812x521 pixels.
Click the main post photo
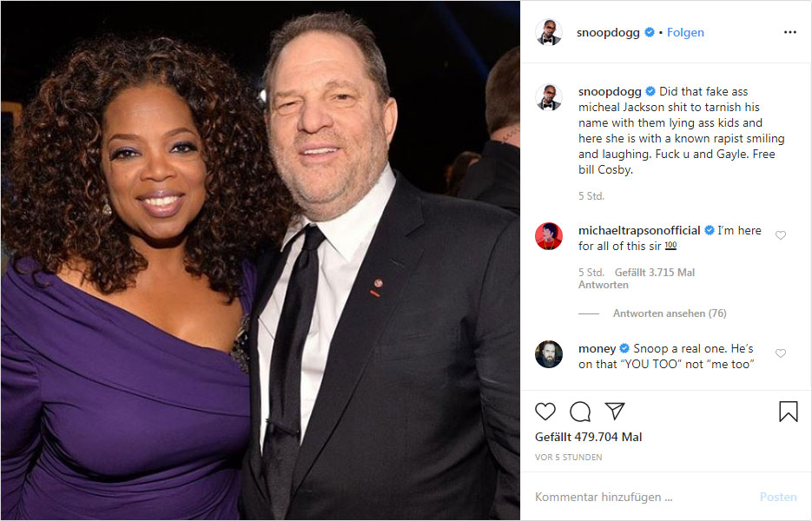[x=261, y=260]
